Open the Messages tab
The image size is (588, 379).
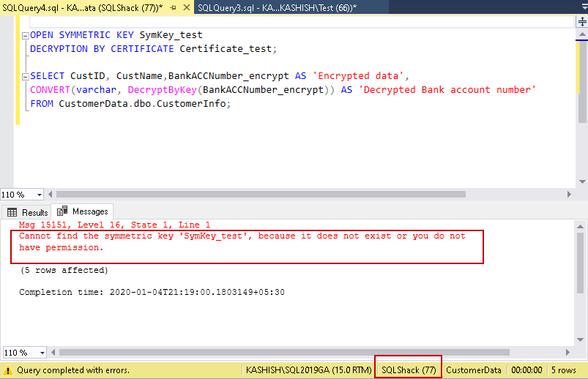(83, 211)
